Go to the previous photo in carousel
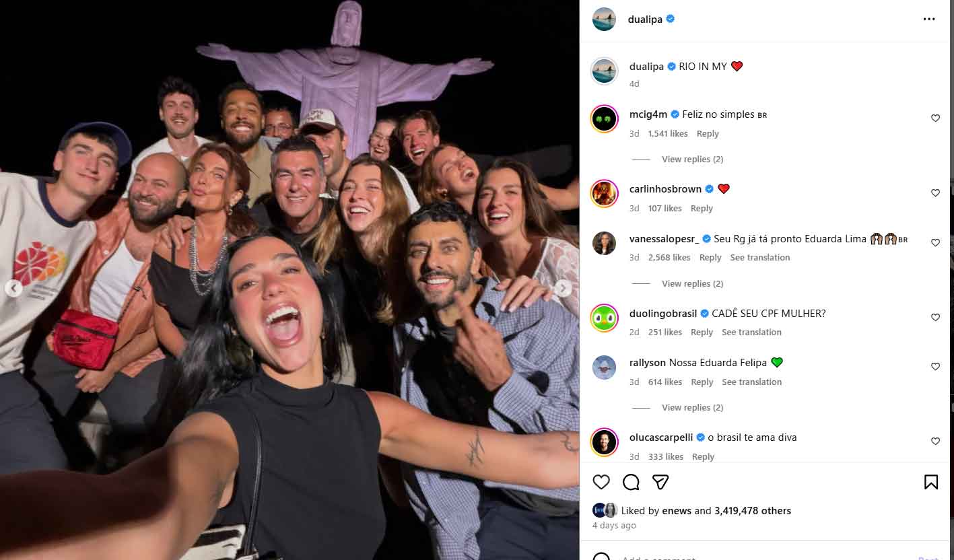The height and width of the screenshot is (560, 954). [13, 288]
